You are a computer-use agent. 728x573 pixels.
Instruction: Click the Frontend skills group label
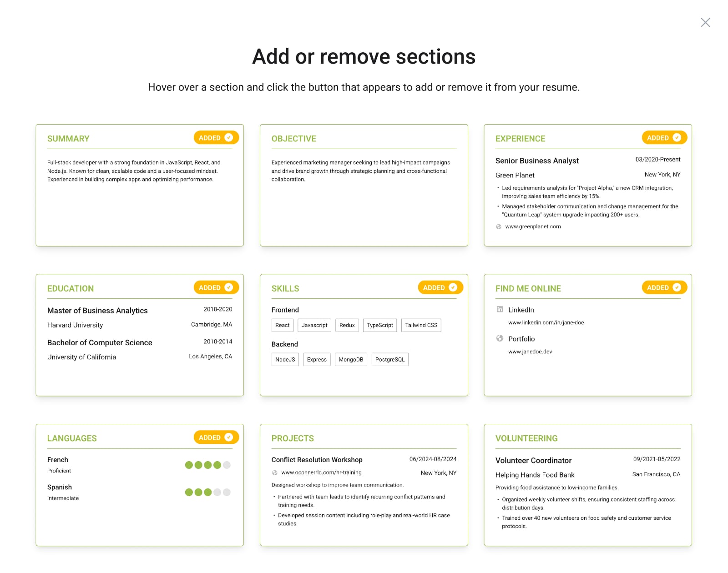coord(285,310)
